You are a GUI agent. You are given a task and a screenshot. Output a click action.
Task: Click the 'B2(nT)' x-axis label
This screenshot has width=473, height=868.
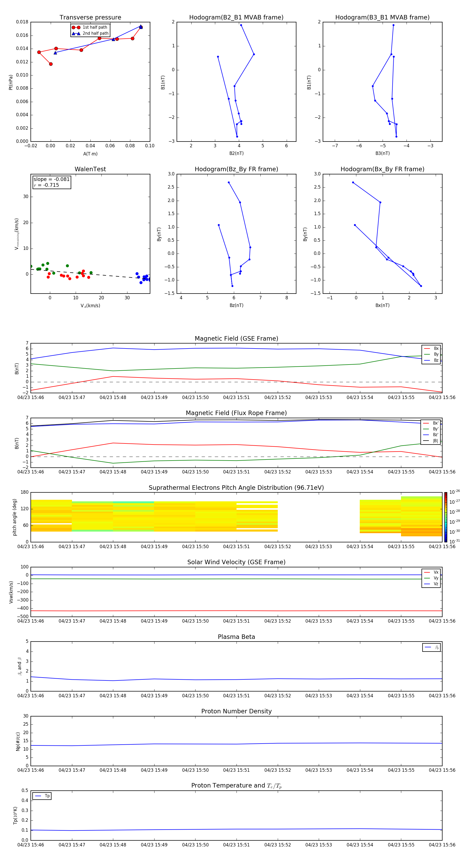click(236, 153)
